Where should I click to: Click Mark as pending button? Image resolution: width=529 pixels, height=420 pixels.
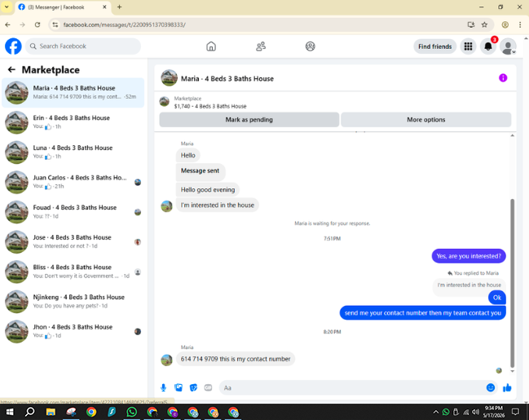tap(249, 120)
